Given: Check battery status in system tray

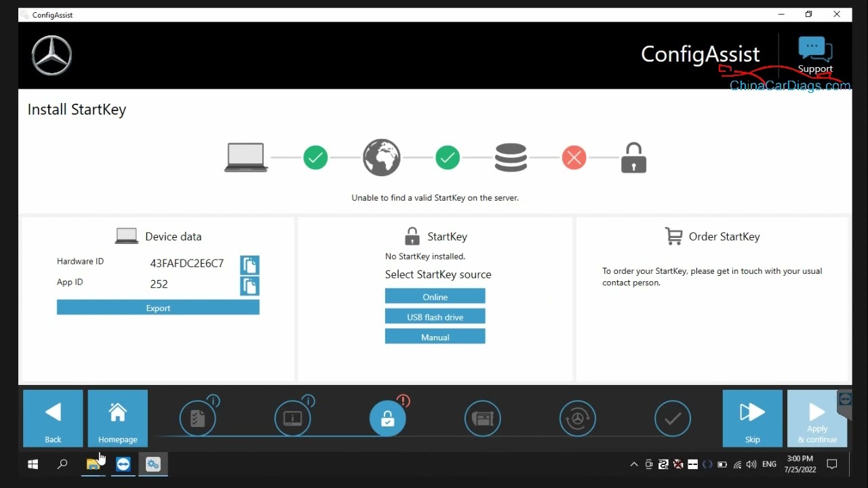Looking at the screenshot, I should [x=722, y=464].
